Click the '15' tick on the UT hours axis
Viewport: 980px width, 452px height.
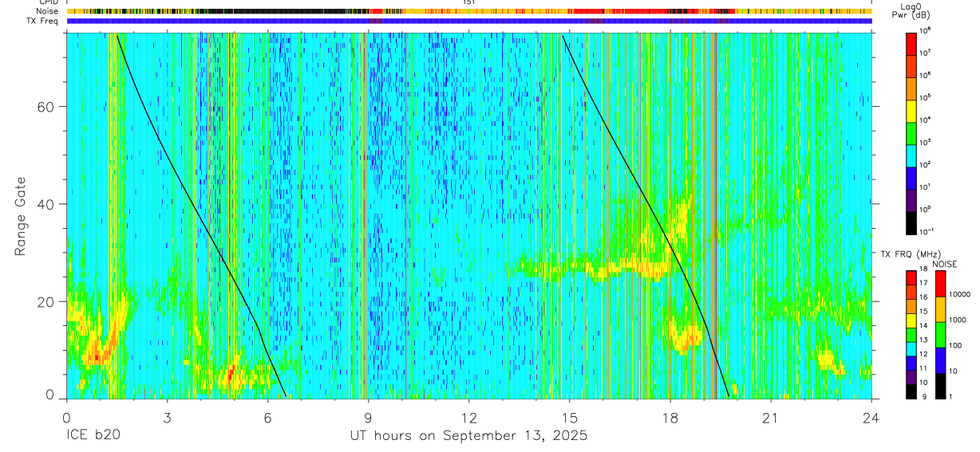(x=570, y=417)
